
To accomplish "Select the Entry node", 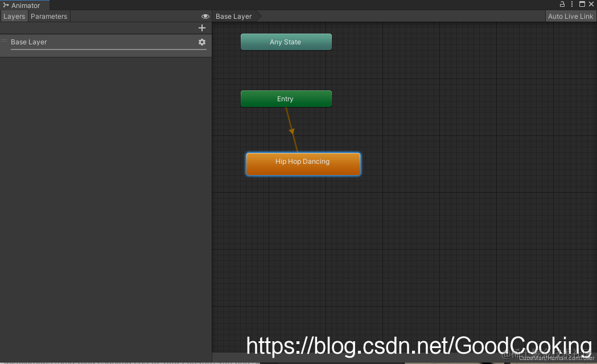I will click(x=286, y=98).
